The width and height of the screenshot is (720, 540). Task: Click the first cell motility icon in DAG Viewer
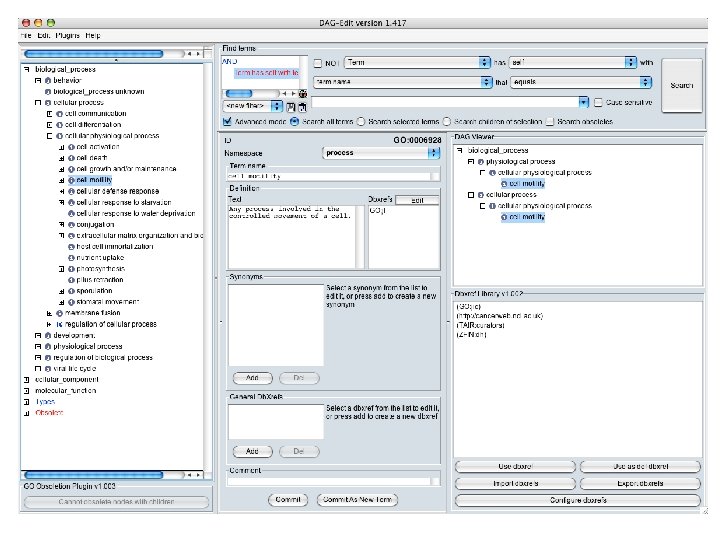(x=504, y=184)
